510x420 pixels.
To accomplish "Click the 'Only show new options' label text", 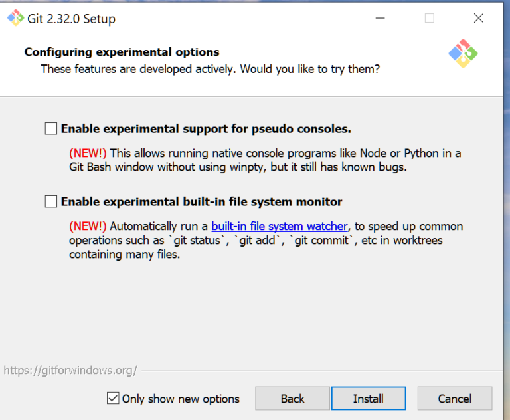I will click(x=181, y=399).
